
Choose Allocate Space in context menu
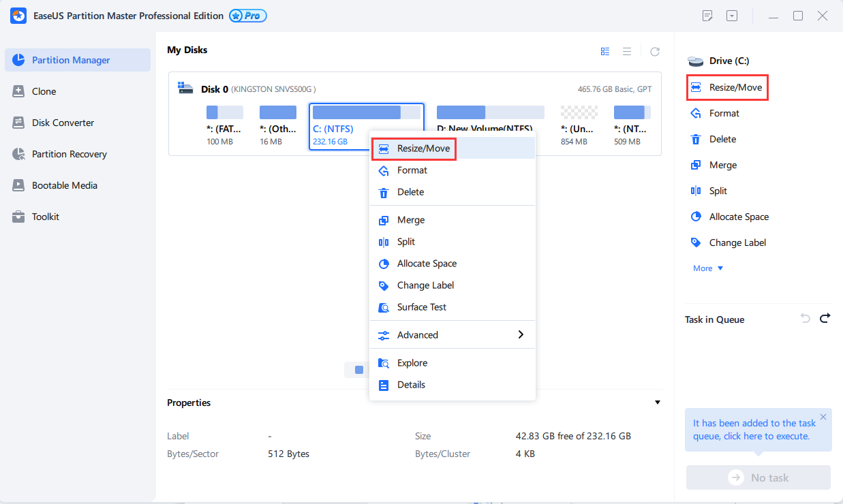coord(453,264)
